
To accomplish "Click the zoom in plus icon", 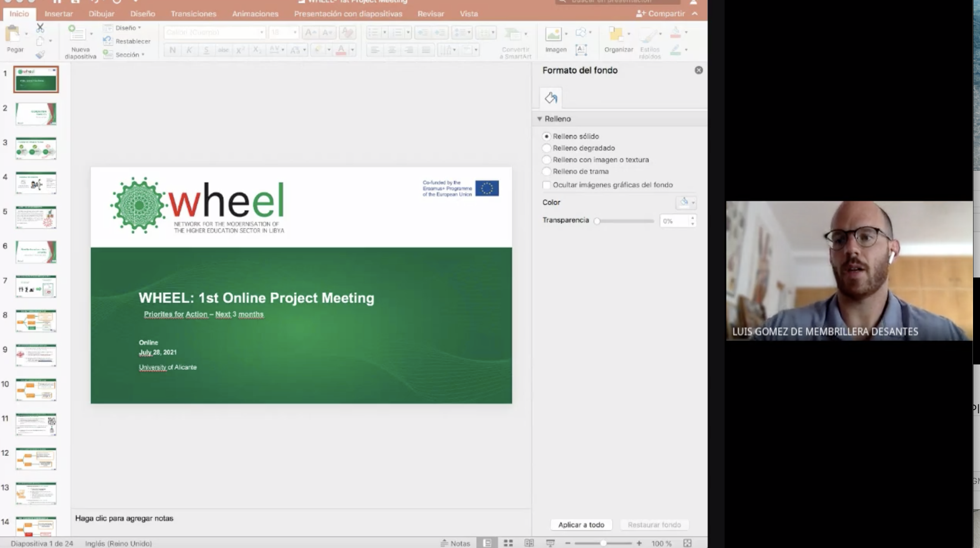I will point(639,543).
